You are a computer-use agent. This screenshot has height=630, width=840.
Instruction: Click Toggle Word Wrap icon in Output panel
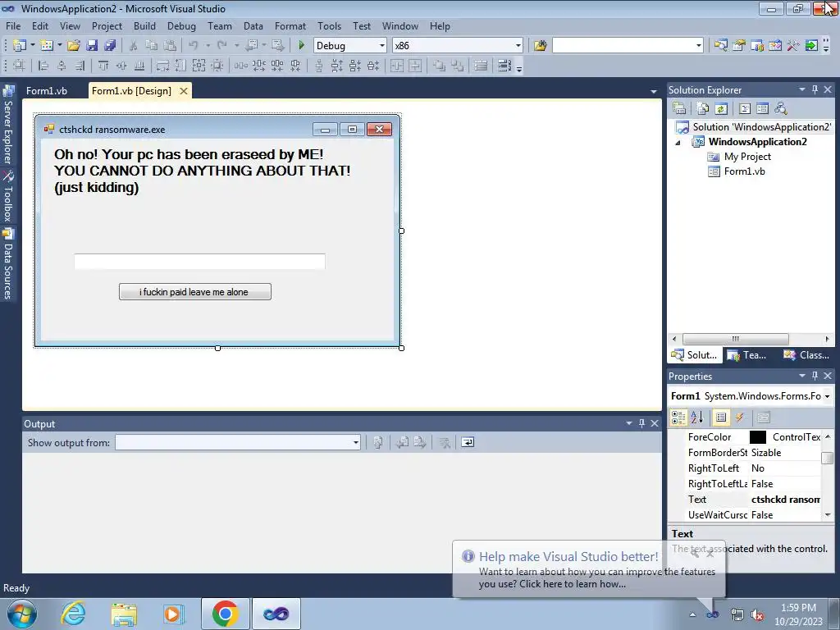468,442
